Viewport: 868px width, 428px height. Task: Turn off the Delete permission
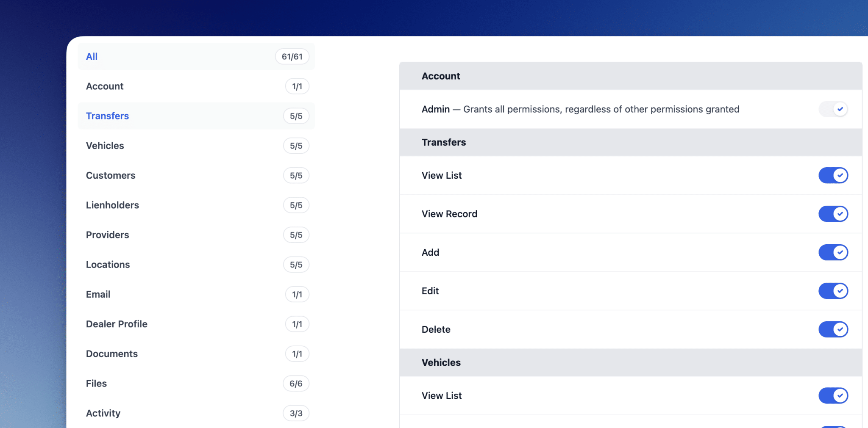pos(833,329)
